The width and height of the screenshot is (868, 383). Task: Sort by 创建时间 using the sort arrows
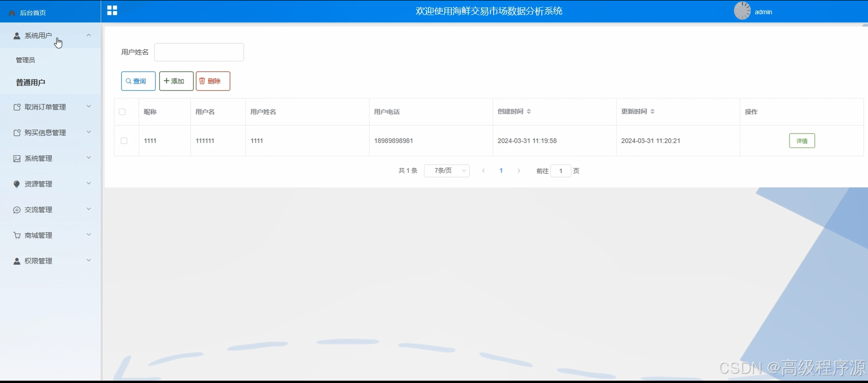pyautogui.click(x=529, y=111)
